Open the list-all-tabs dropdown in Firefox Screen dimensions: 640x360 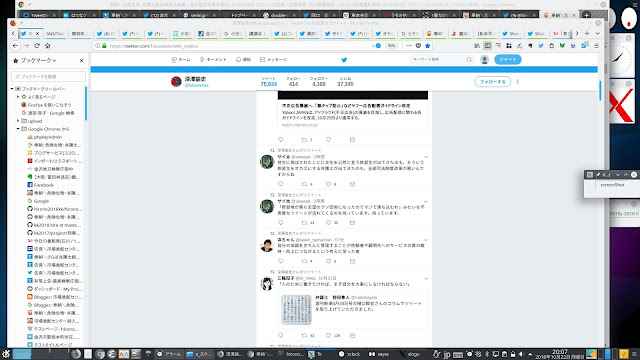598,33
